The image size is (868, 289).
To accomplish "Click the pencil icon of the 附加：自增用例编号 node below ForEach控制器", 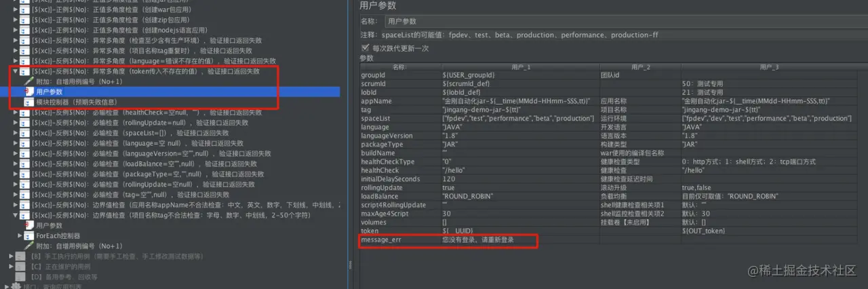I will click(x=28, y=246).
